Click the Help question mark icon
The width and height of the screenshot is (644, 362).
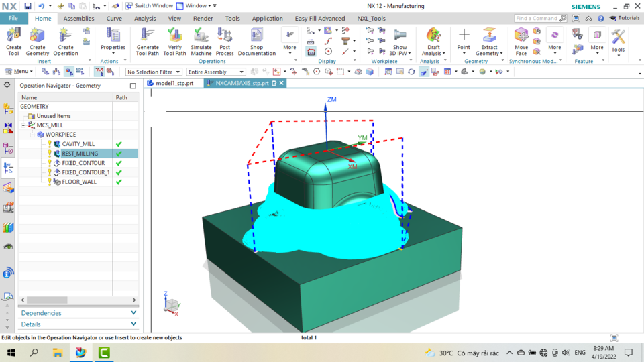point(601,19)
